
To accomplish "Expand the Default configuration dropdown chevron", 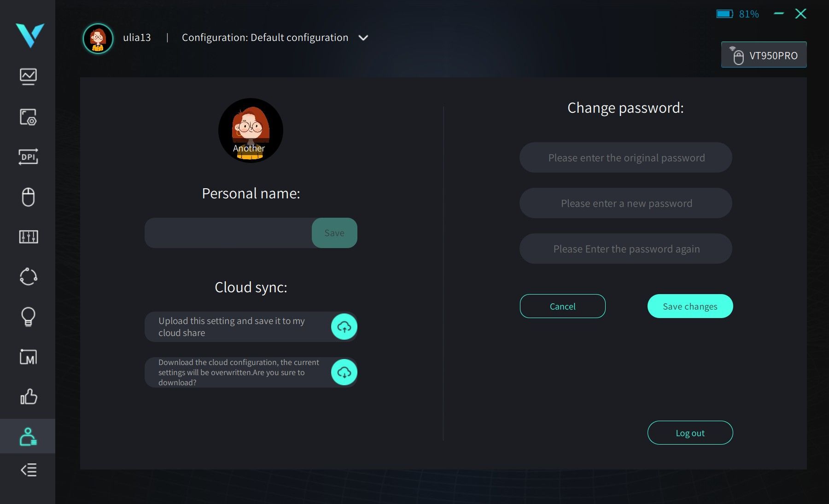I will [x=363, y=38].
